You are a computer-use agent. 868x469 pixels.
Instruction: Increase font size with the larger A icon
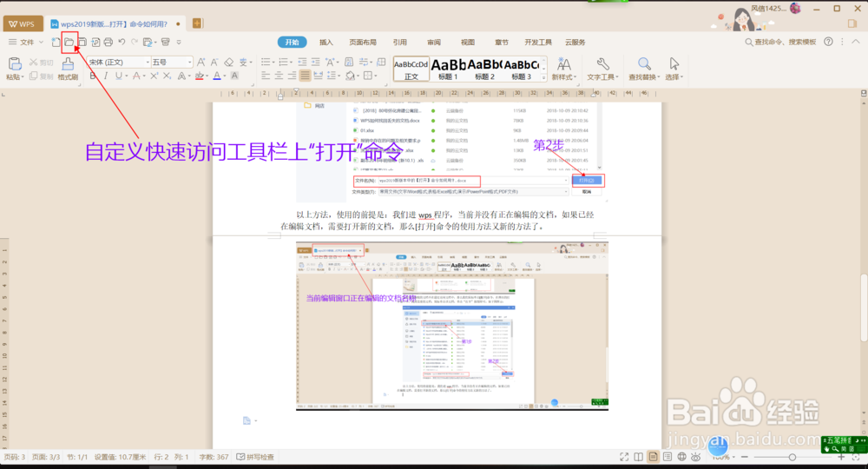tap(201, 63)
